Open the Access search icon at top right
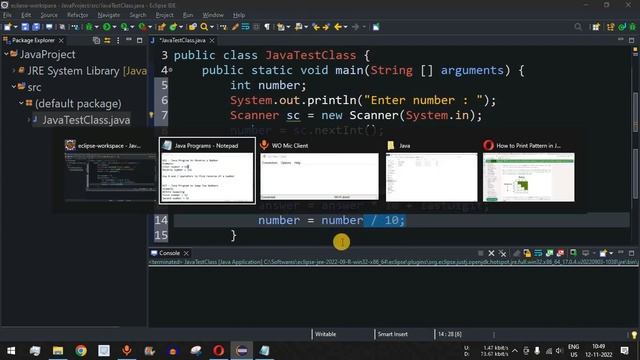The image size is (640, 360). coord(578,27)
